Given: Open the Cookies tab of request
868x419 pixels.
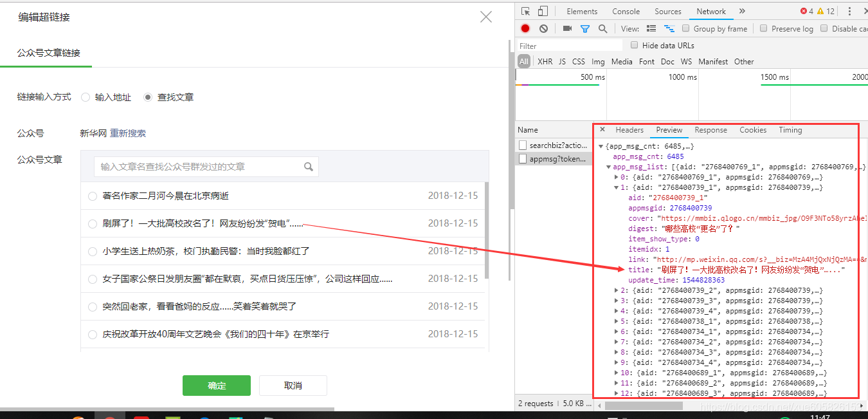Looking at the screenshot, I should 753,129.
